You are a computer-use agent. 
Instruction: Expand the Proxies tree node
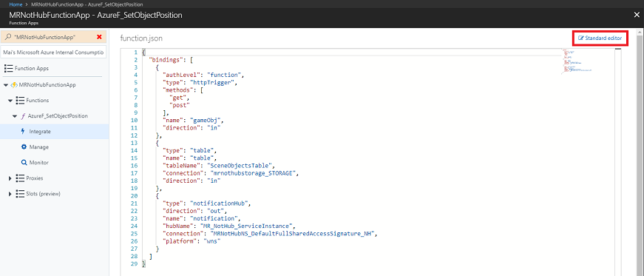(10, 178)
